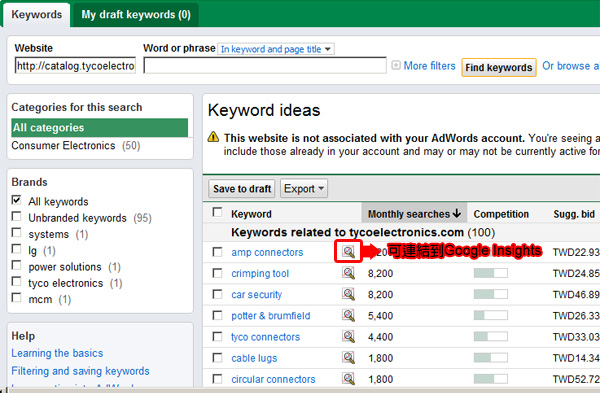Viewport: 600px width, 393px height.
Task: Toggle the All keywords brand checkbox
Action: (16, 200)
